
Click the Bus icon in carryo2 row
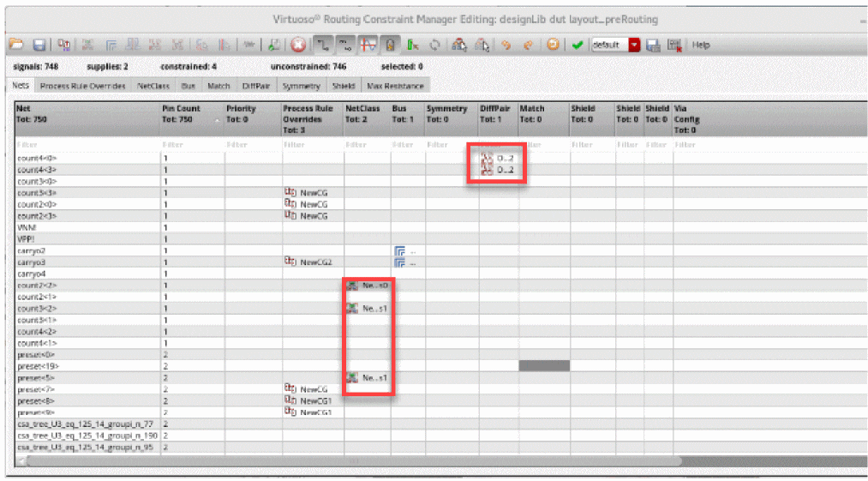tap(399, 251)
